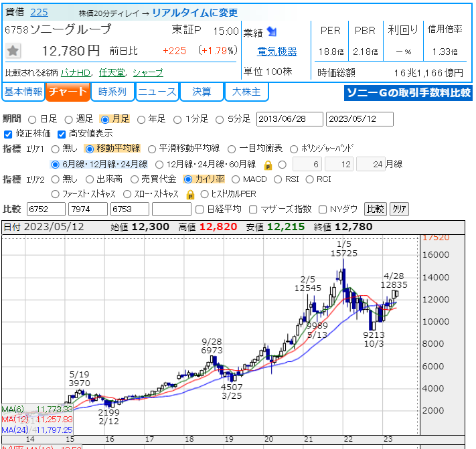Image resolution: width=476 pixels, height=449 pixels.
Task: Open the 任天堂 comparison link
Action: [112, 73]
